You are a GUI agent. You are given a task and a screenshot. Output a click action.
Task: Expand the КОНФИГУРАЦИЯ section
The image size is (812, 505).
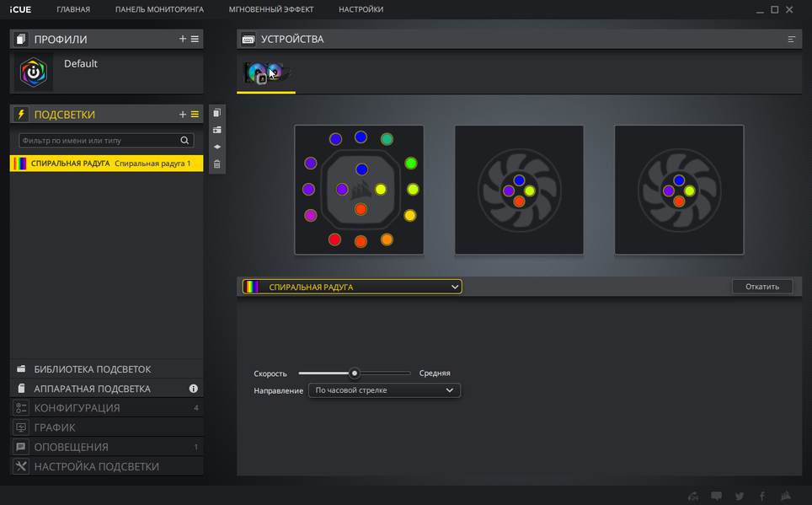(x=106, y=408)
